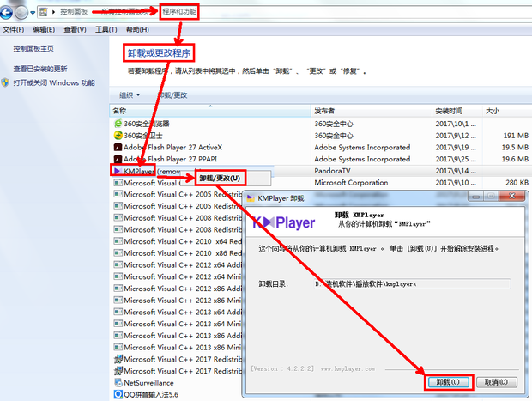Click the QQ拼音输入法5.6 program icon

[118, 394]
